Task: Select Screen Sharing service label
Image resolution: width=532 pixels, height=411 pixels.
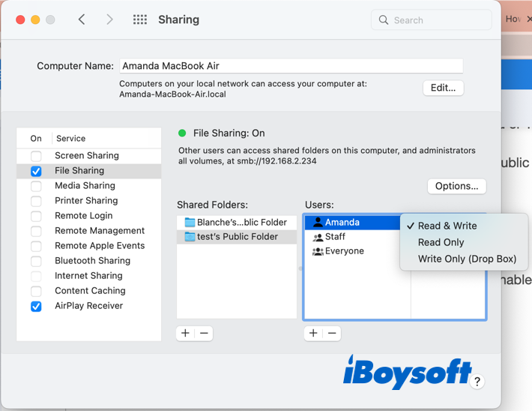Action: [87, 155]
